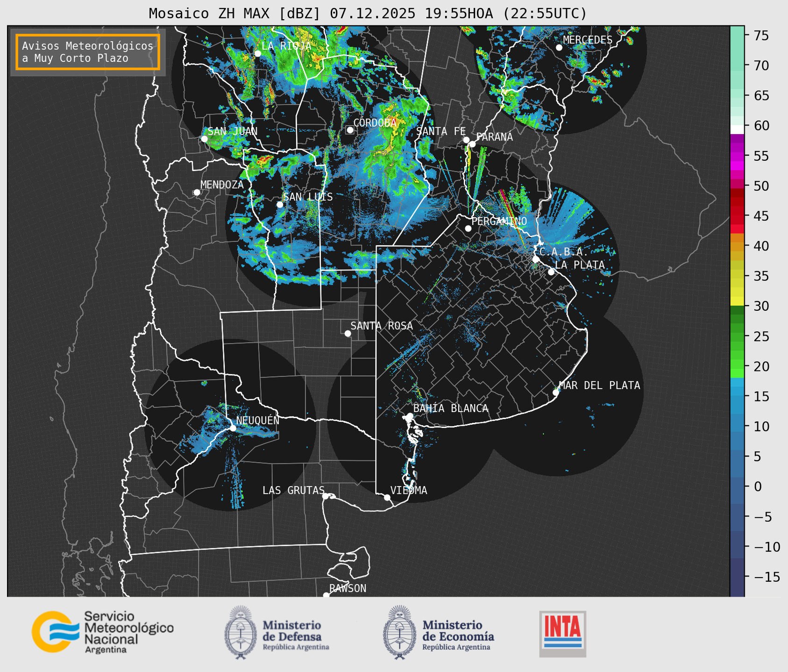The height and width of the screenshot is (672, 788).
Task: Click the 'MENDOZA' map label
Action: pyautogui.click(x=222, y=185)
